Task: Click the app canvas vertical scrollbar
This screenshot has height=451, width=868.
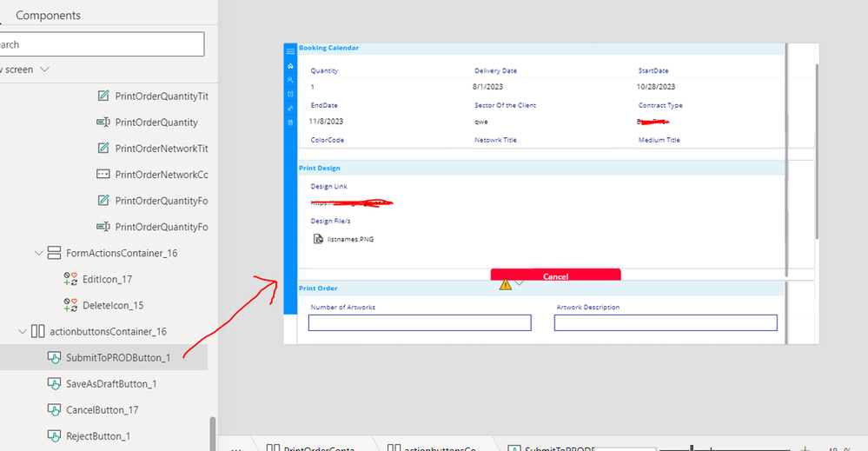Action: click(x=817, y=151)
